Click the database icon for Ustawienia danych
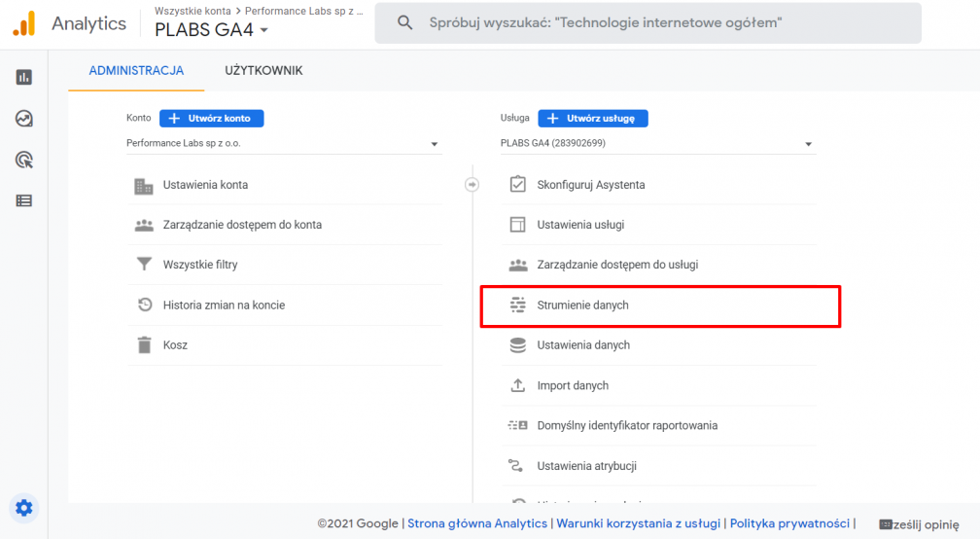Screen dimensions: 980x539 [517, 345]
